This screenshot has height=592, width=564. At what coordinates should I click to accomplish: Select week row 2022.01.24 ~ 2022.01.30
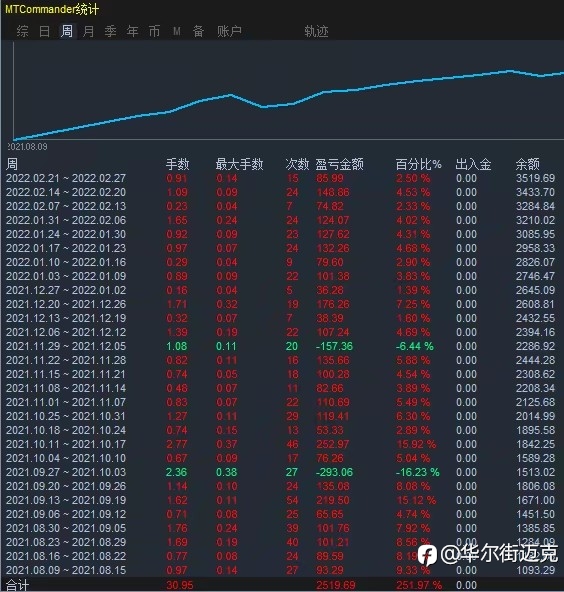pos(281,234)
